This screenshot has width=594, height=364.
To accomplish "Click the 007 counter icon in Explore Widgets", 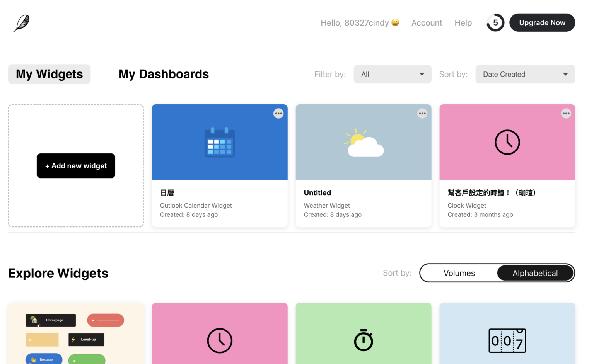I will click(507, 341).
